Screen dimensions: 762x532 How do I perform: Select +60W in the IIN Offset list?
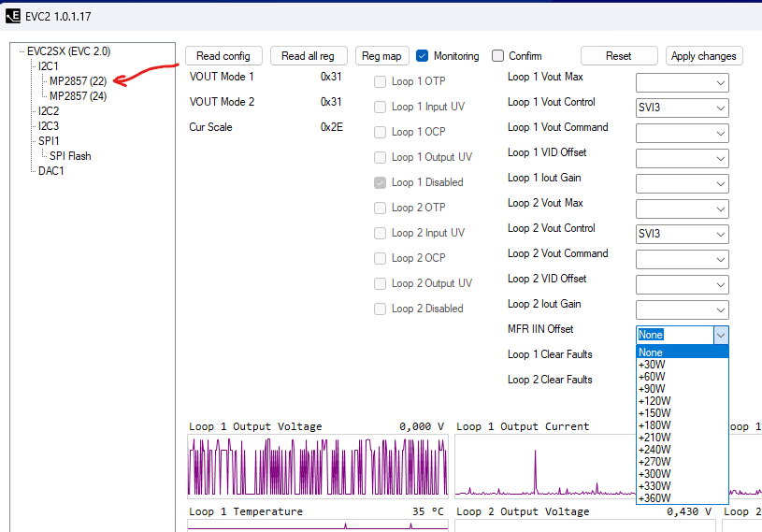point(683,377)
